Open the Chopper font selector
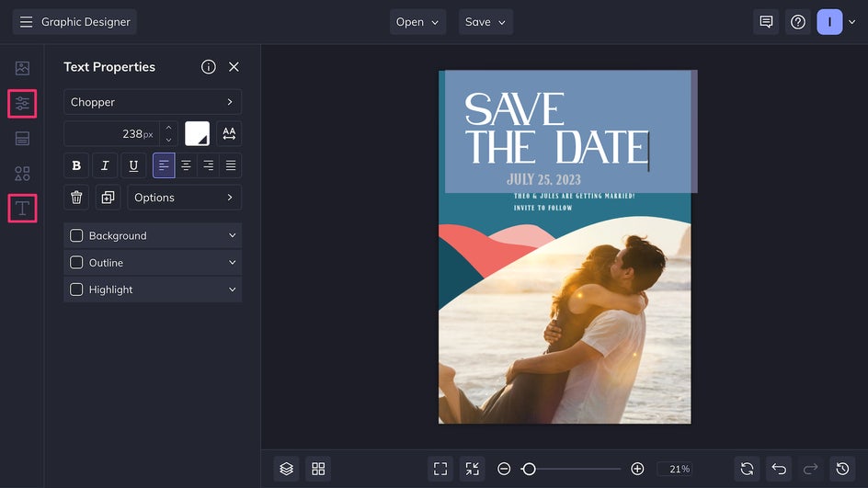 152,102
